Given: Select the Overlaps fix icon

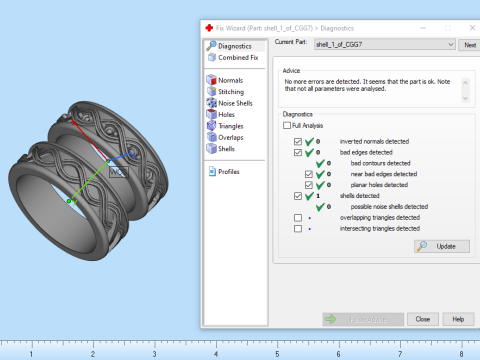Looking at the screenshot, I should coord(211,137).
